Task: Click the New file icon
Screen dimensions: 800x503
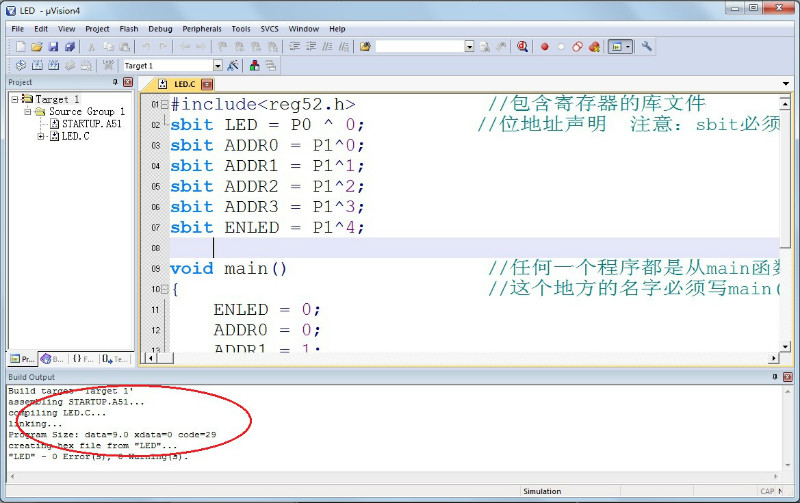Action: point(19,47)
